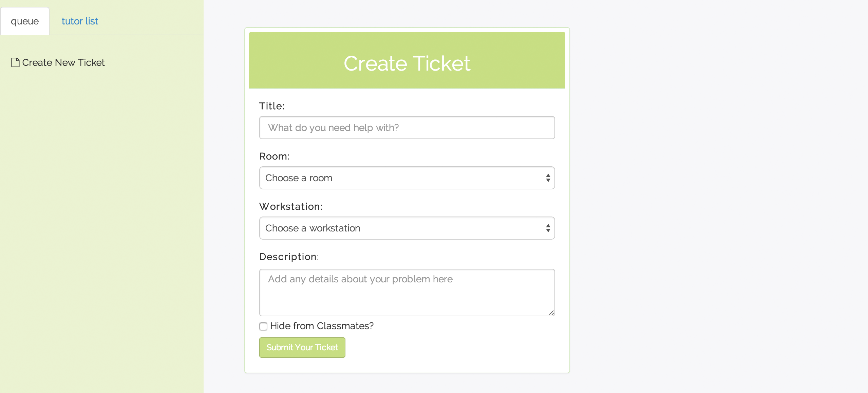Image resolution: width=868 pixels, height=393 pixels.
Task: Click the "Title:" field label
Action: point(272,106)
